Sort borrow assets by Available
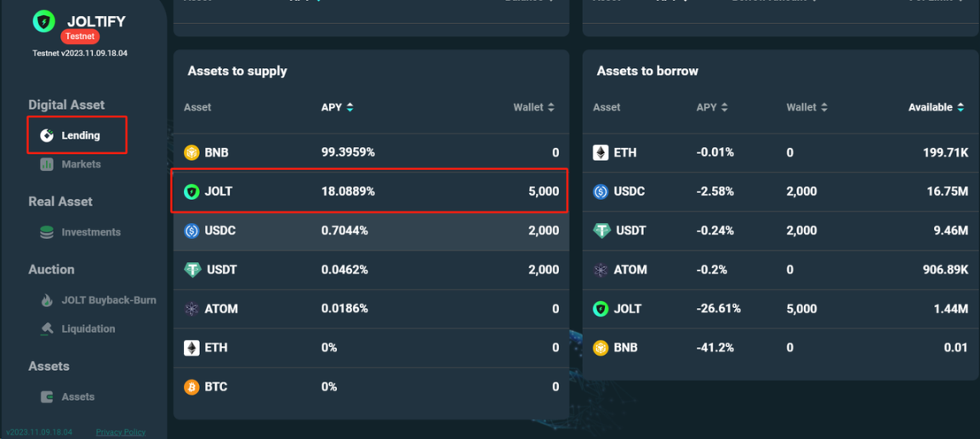The width and height of the screenshot is (980, 439). coord(936,107)
